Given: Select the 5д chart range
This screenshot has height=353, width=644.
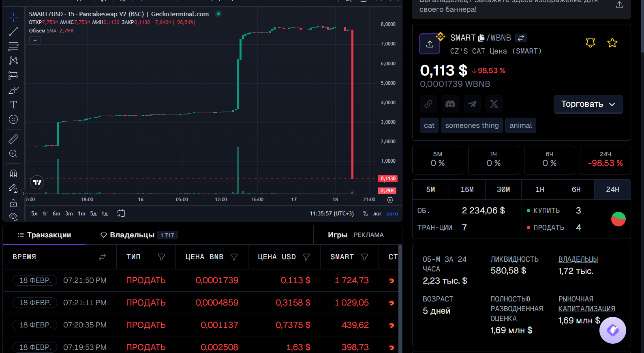Looking at the screenshot, I should pyautogui.click(x=93, y=213).
